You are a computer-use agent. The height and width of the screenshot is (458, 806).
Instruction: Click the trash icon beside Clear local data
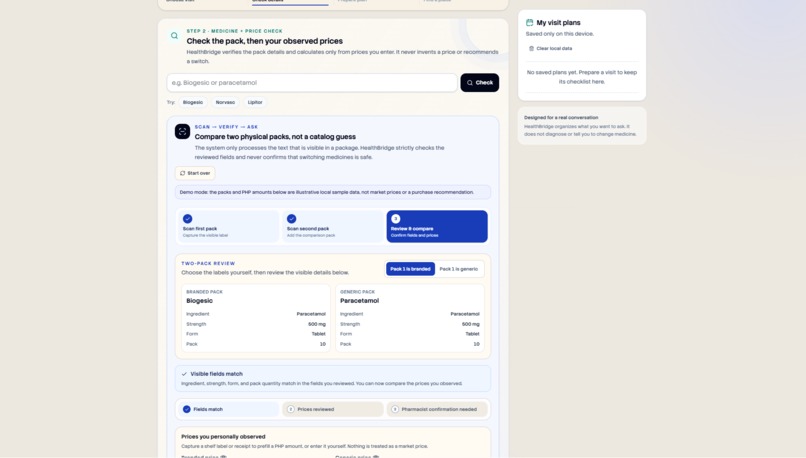tap(532, 48)
